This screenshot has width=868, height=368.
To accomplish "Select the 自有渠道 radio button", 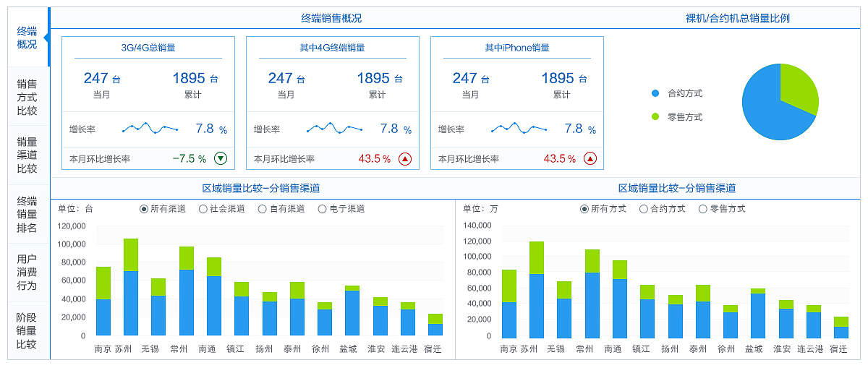I will [x=262, y=209].
